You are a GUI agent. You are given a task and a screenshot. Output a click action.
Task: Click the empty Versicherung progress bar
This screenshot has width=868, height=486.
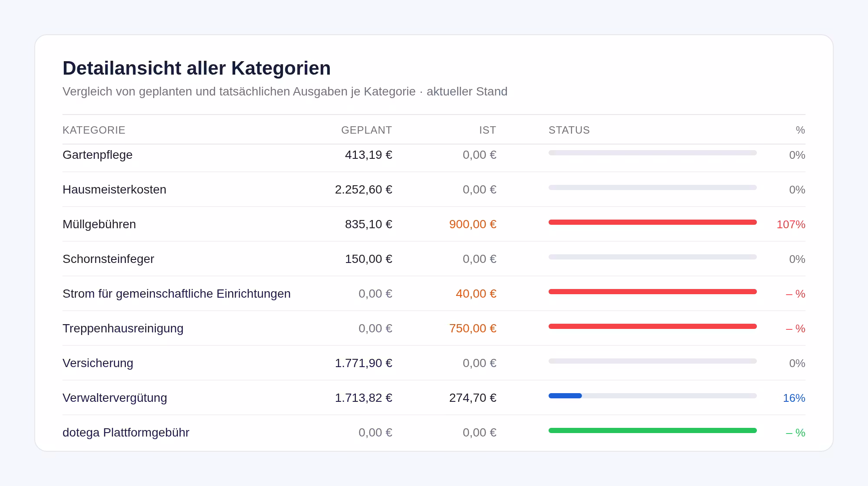click(653, 361)
